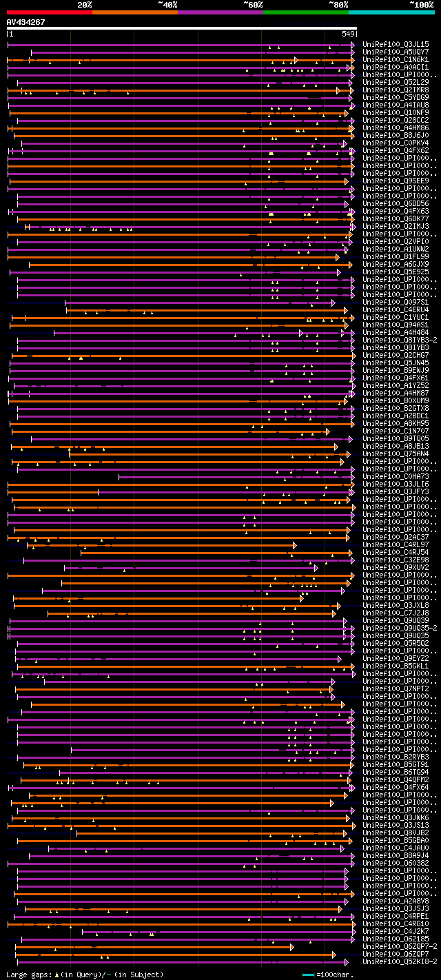Select the UniRef100_Q9UQ35-2 label
This screenshot has width=441, height=980.
click(400, 628)
